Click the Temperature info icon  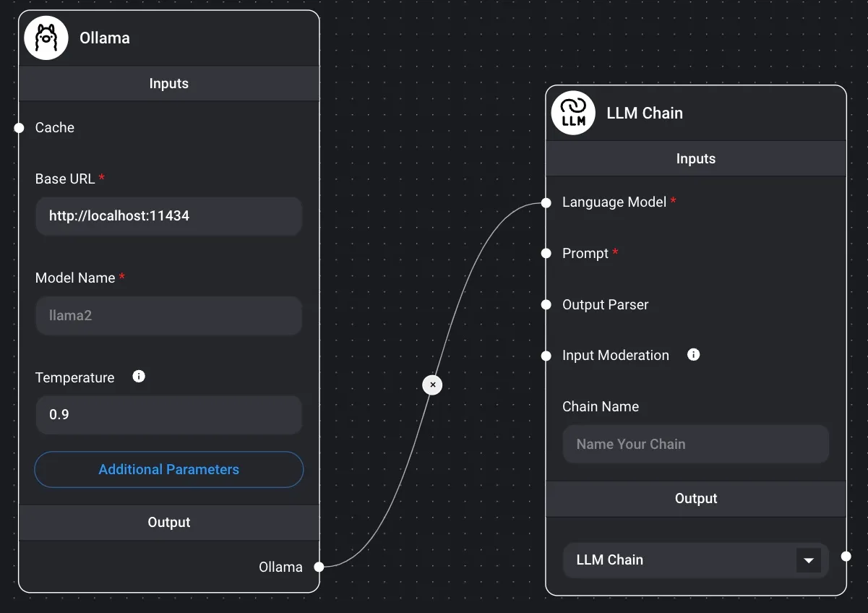point(139,377)
